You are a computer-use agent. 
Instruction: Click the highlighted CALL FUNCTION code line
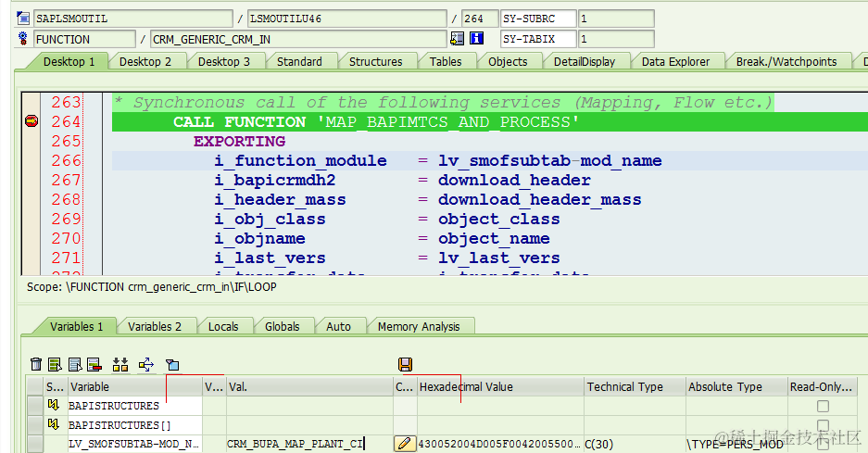coord(490,122)
